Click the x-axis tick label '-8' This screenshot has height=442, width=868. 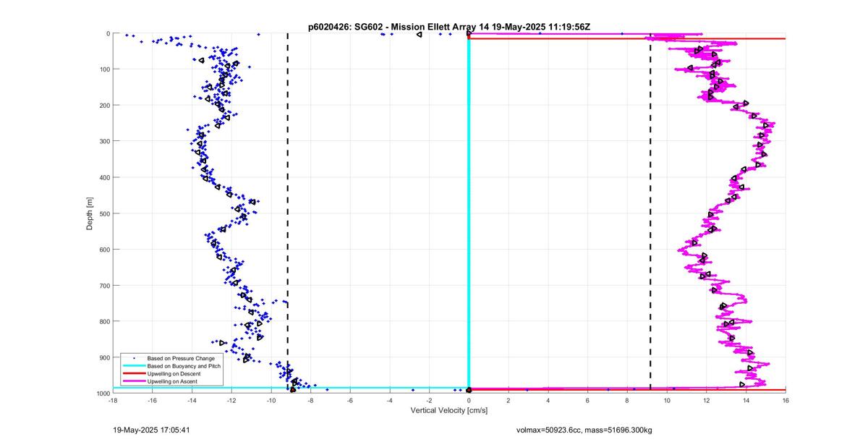point(310,400)
